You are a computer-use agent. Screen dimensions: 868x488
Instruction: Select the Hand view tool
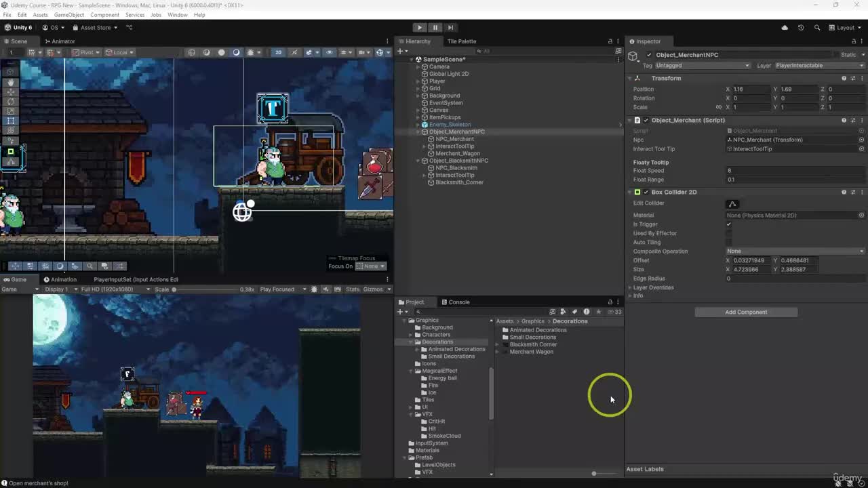click(x=11, y=81)
